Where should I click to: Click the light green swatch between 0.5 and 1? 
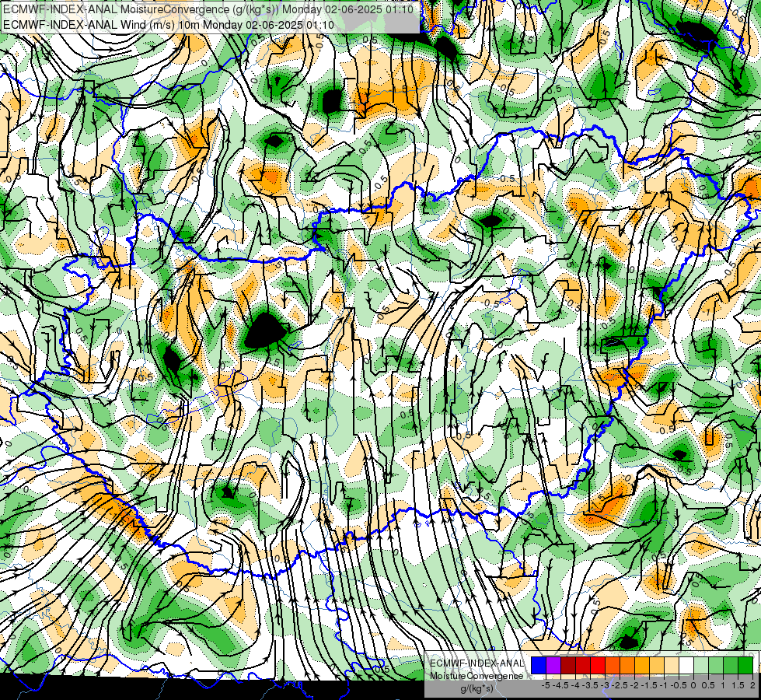[x=716, y=665]
